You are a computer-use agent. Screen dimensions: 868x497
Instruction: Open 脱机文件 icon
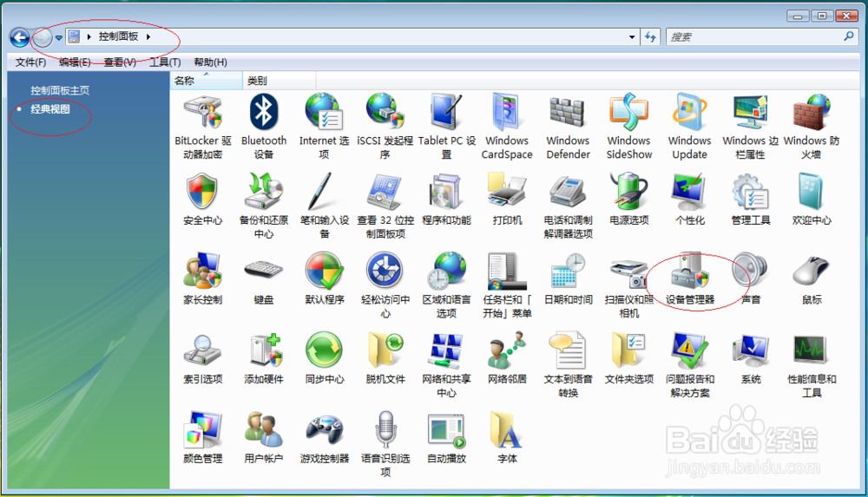(x=385, y=350)
